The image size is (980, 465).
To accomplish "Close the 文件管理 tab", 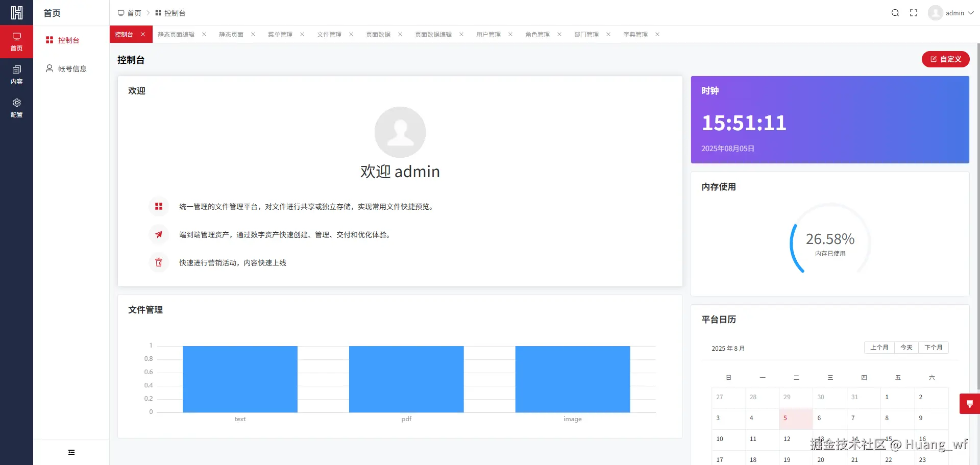I will point(351,34).
